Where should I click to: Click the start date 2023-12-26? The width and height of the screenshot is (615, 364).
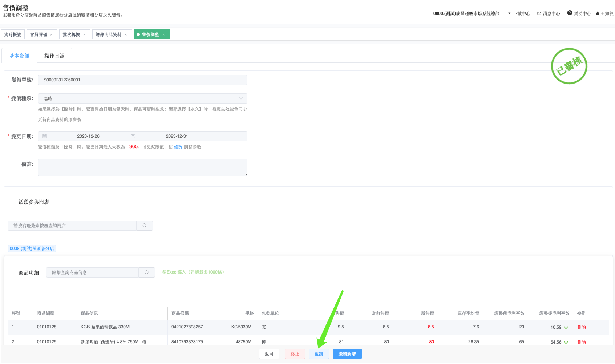pyautogui.click(x=88, y=136)
